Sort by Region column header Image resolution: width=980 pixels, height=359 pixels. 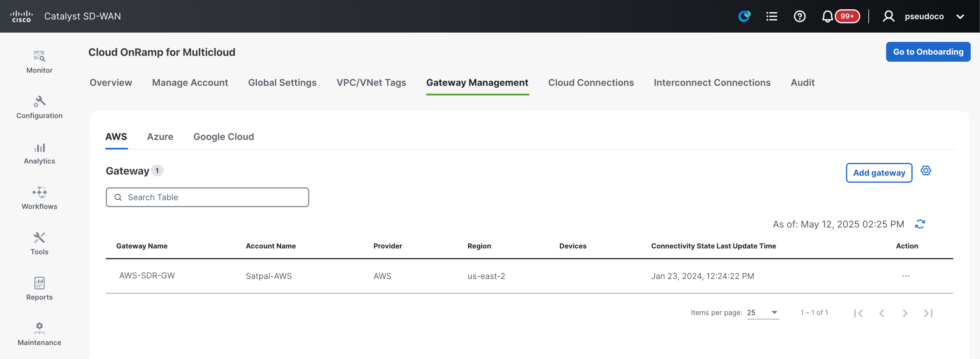(479, 246)
